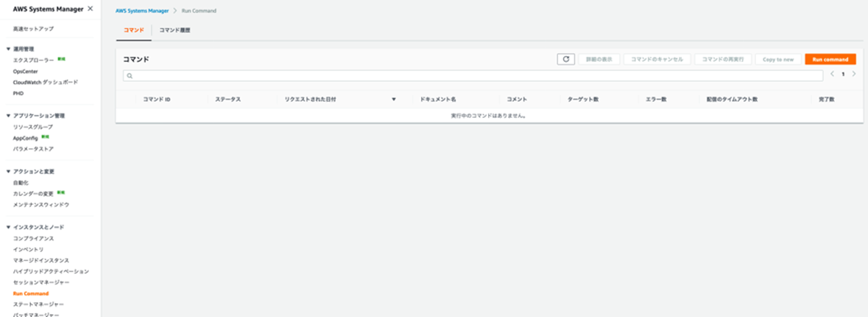Screen dimensions: 868x317
Task: Collapse the インスタンスとノード section
Action: [8, 227]
